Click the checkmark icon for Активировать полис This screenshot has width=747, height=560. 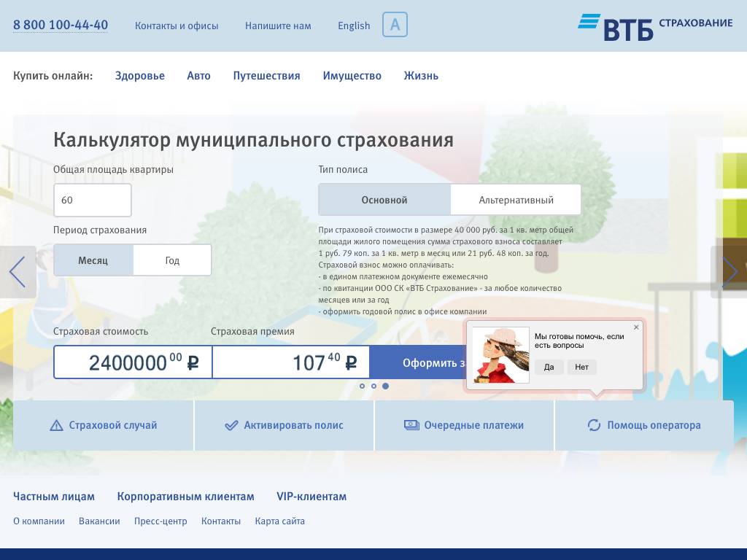231,425
